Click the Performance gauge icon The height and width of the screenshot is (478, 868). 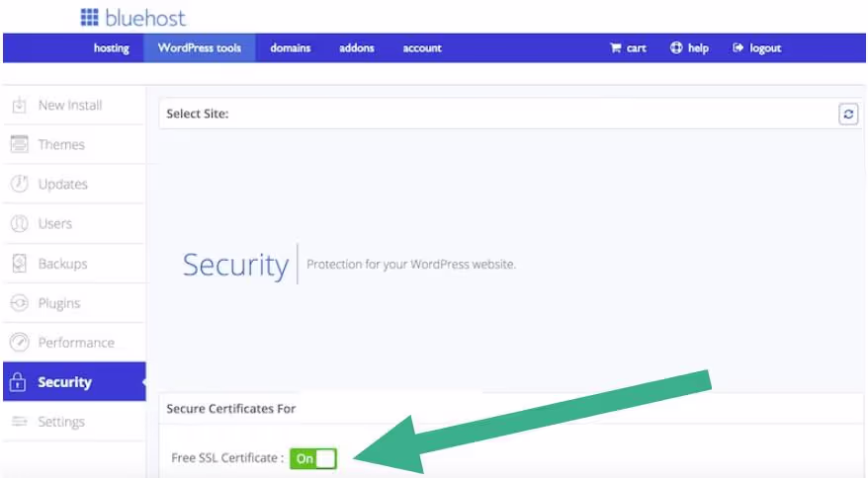(x=20, y=343)
